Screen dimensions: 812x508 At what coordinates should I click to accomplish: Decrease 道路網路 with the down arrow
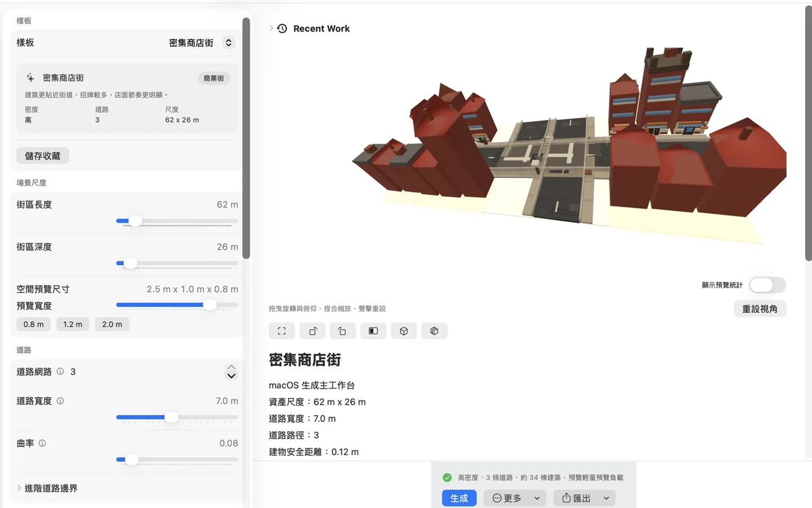[231, 376]
